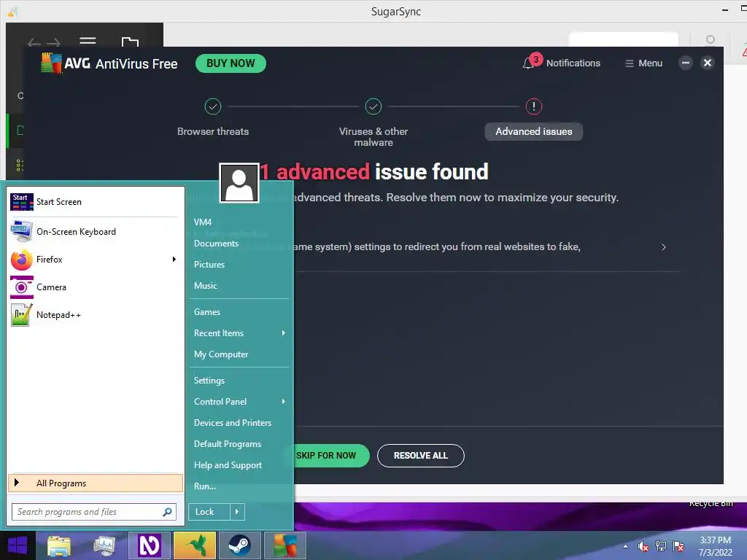This screenshot has height=560, width=747.
Task: Click the SugarSync folder icon in toolbar
Action: [x=130, y=42]
